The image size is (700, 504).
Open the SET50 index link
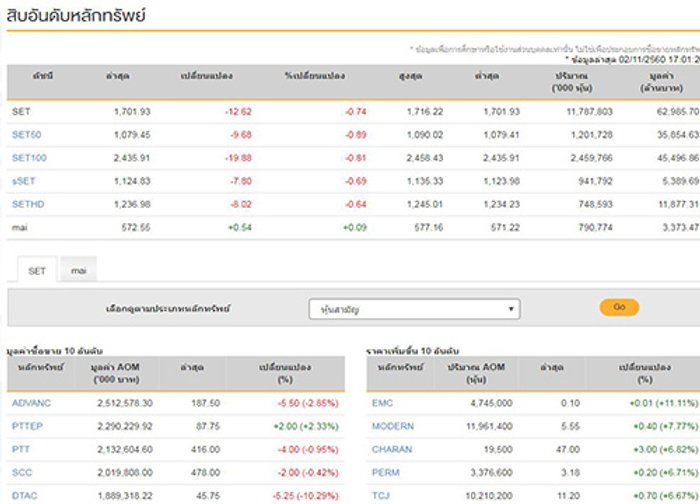26,134
